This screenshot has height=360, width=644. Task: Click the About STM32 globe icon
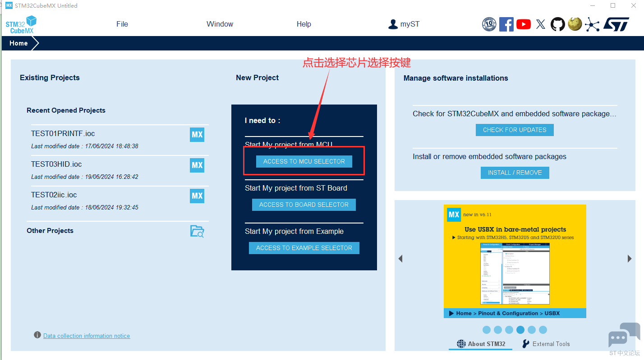[461, 344]
